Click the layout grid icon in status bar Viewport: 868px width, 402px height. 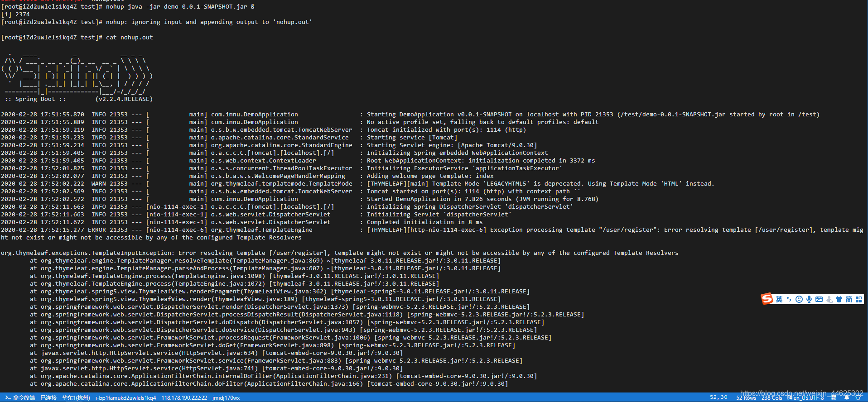[x=834, y=398]
